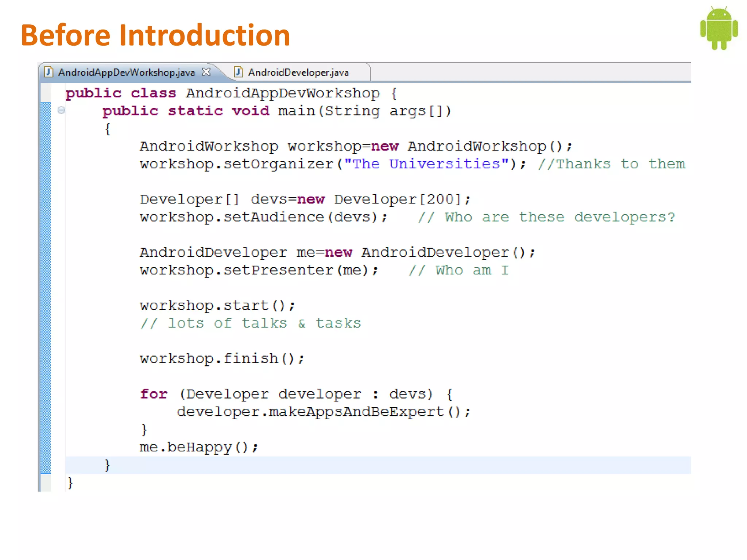Click the workshop.finish() call
747x560 pixels.
tap(222, 359)
